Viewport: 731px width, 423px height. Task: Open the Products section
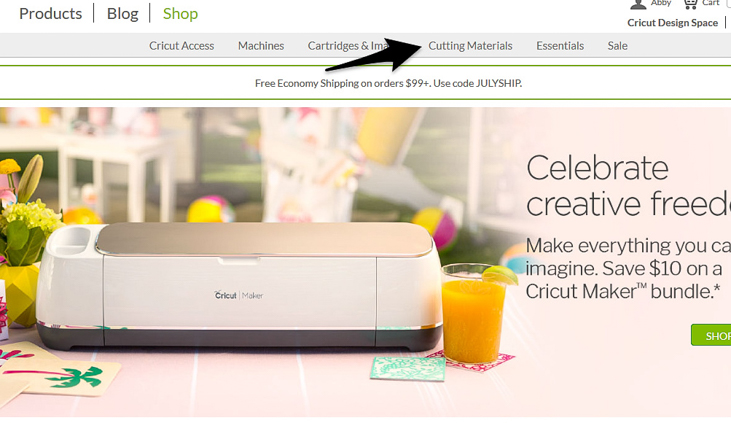click(50, 14)
